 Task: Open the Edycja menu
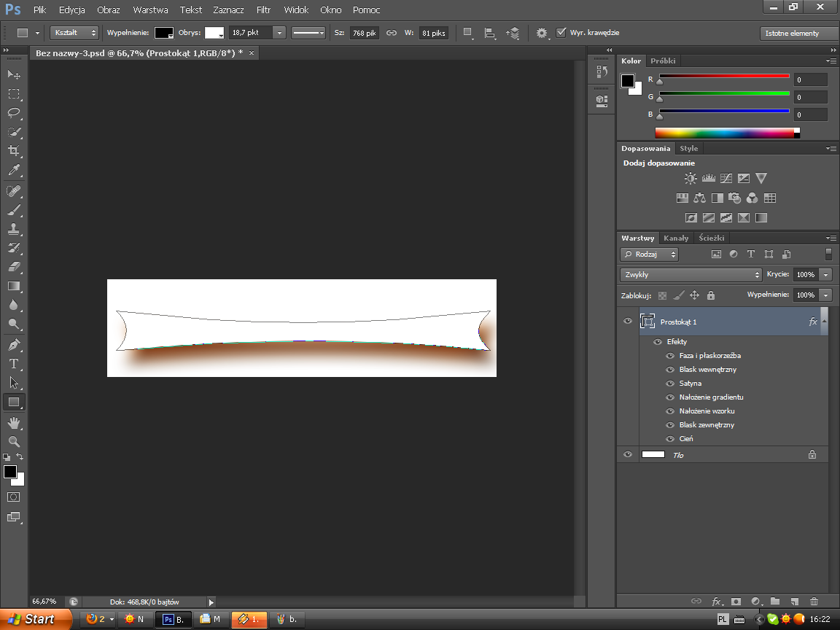click(71, 9)
